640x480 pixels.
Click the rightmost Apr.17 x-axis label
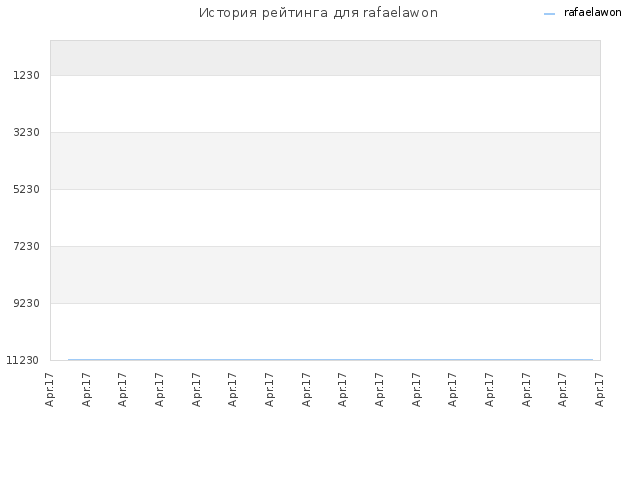click(x=599, y=390)
